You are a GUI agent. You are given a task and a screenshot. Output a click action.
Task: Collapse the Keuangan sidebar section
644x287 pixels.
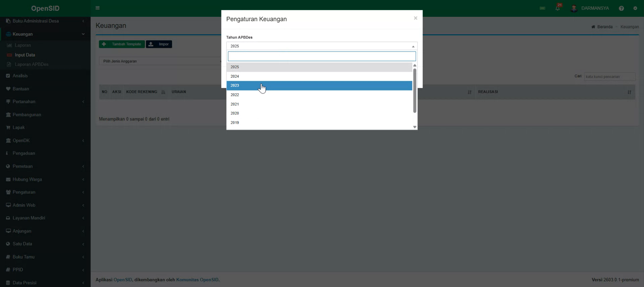click(x=83, y=34)
